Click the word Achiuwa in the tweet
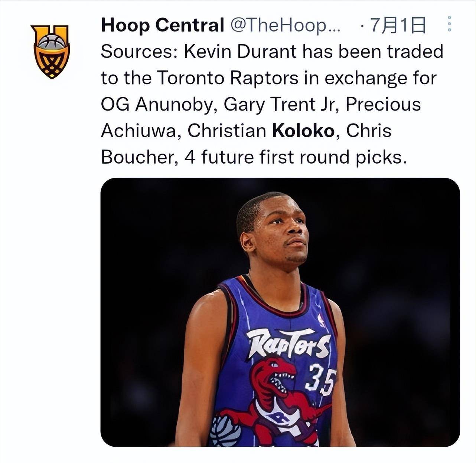 pos(141,131)
